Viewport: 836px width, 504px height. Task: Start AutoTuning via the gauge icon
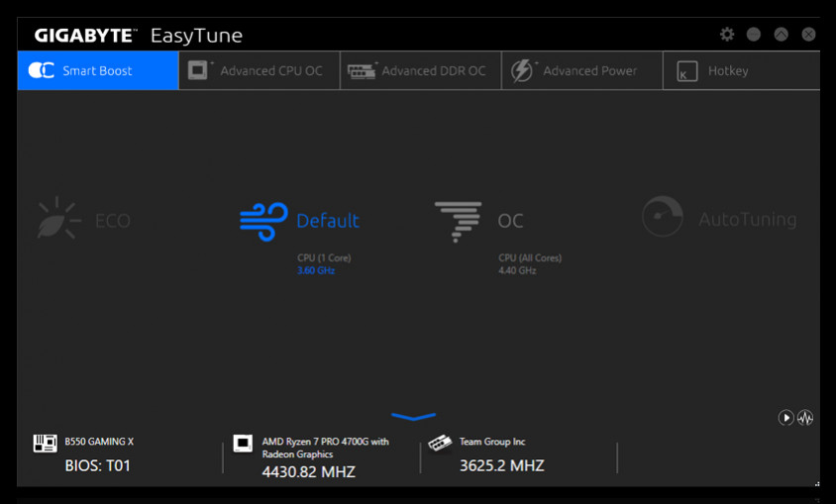point(663,216)
